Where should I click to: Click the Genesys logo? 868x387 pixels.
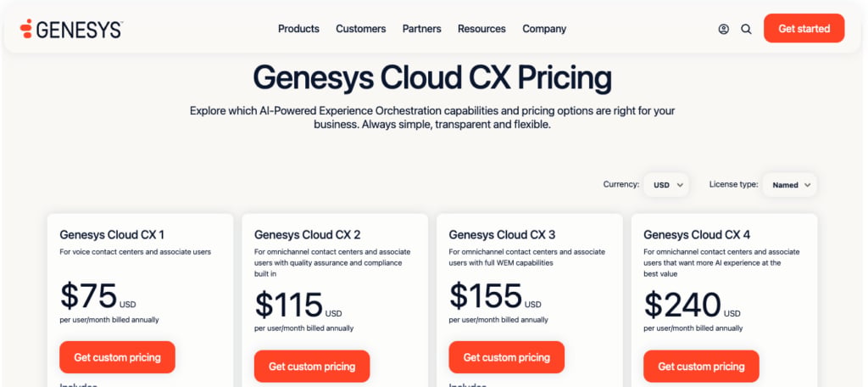(x=71, y=29)
